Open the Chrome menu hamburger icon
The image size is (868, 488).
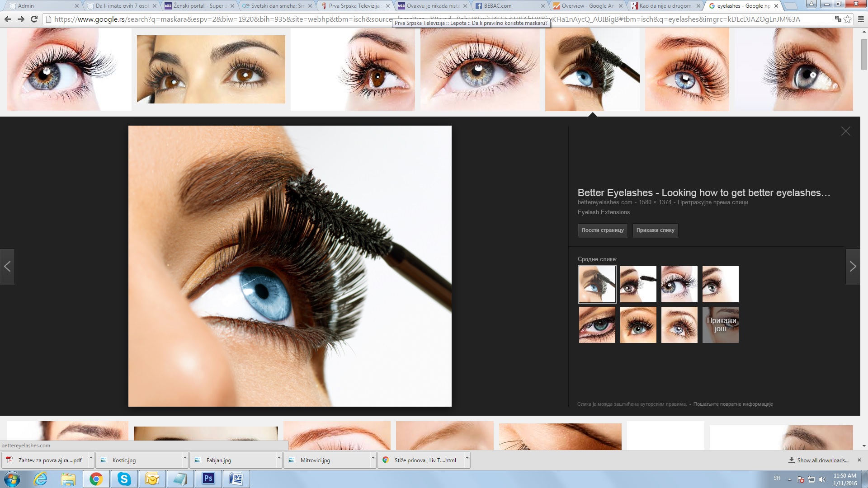(x=861, y=19)
